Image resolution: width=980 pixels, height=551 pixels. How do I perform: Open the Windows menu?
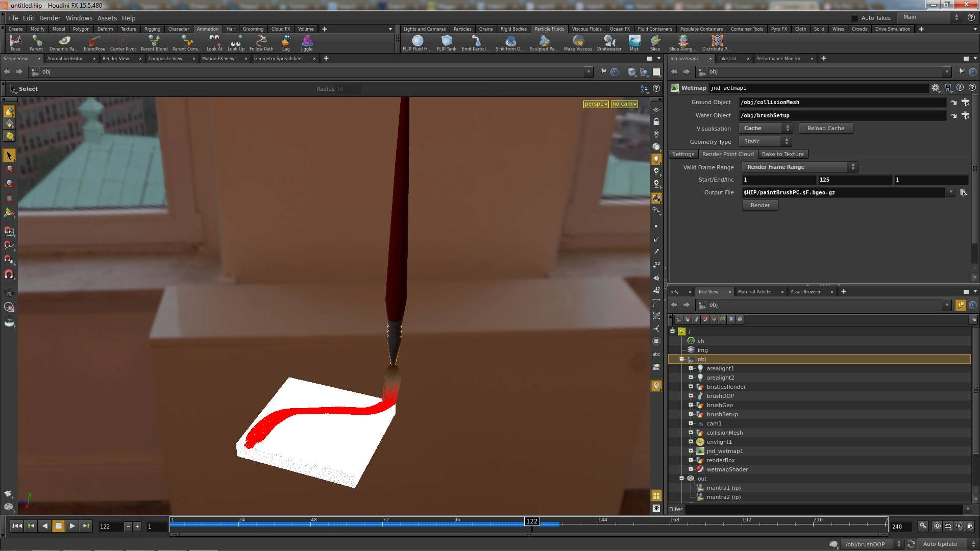79,18
